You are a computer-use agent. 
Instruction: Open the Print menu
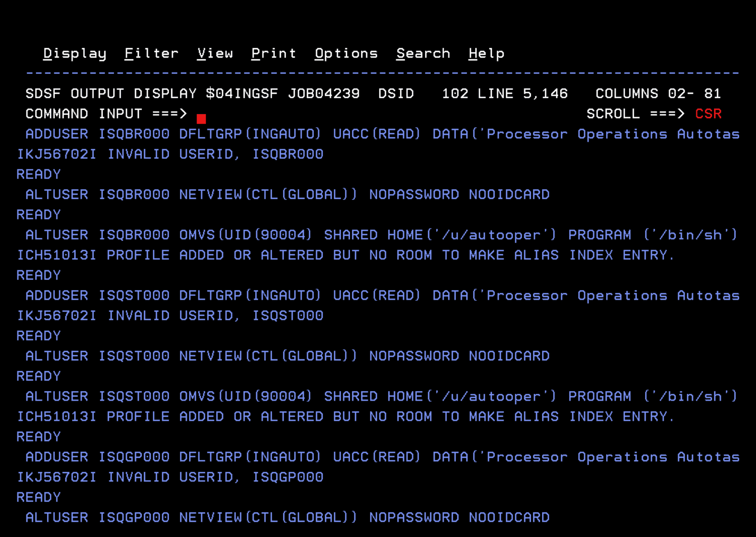coord(273,53)
